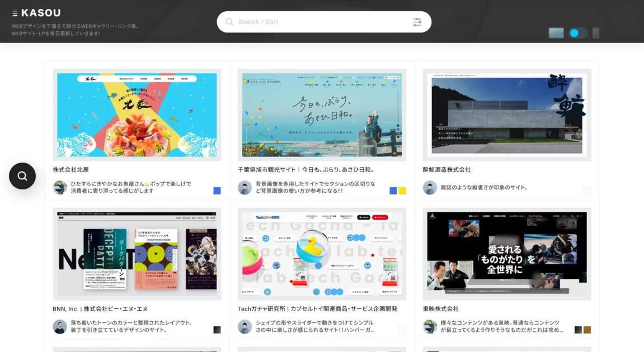This screenshot has width=644, height=352.
Task: Select the smartphone view icon
Action: pos(596,33)
